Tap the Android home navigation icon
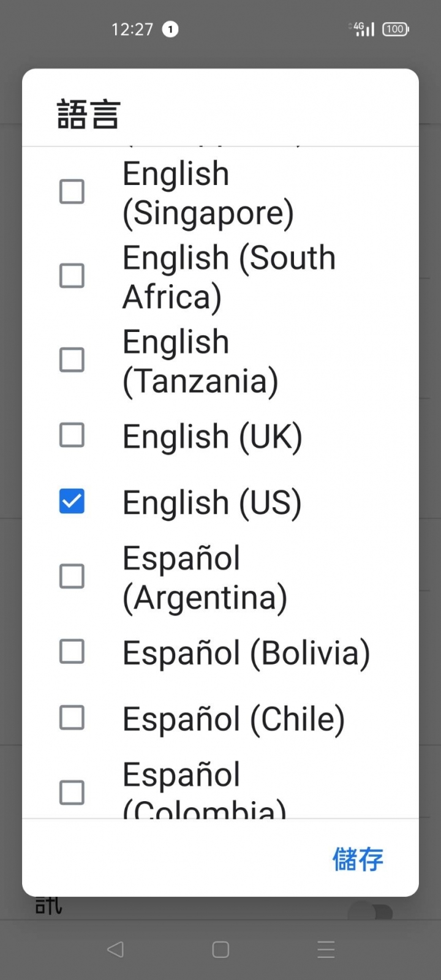 (x=221, y=949)
